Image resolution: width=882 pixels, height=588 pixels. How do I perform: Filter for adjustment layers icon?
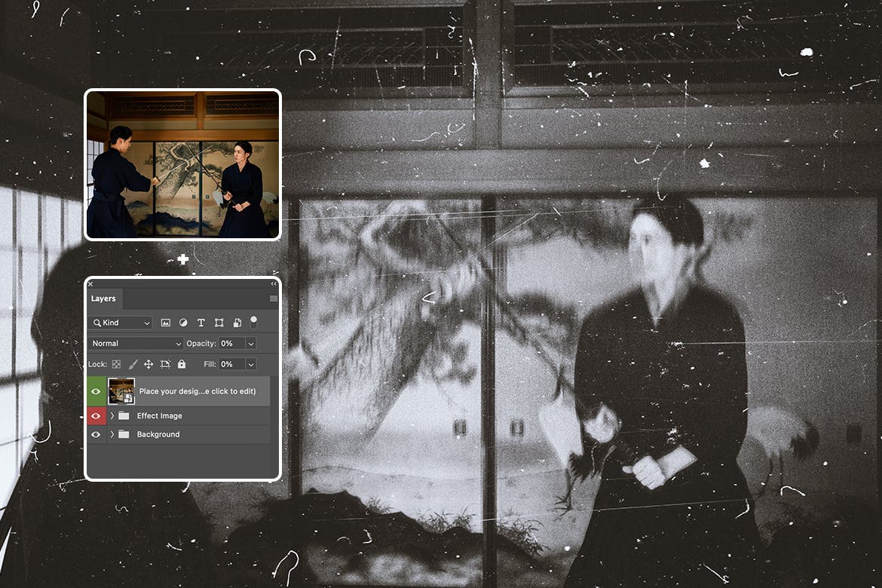click(183, 323)
